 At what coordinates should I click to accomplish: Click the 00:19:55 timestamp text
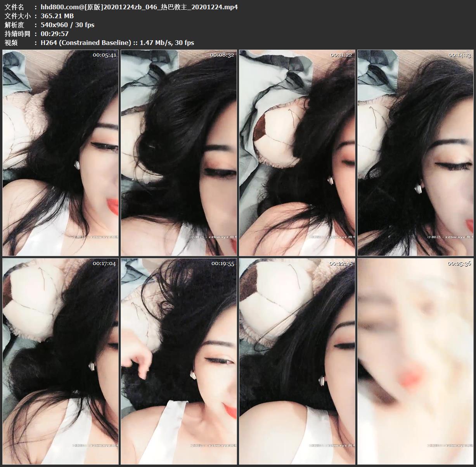[x=223, y=264]
